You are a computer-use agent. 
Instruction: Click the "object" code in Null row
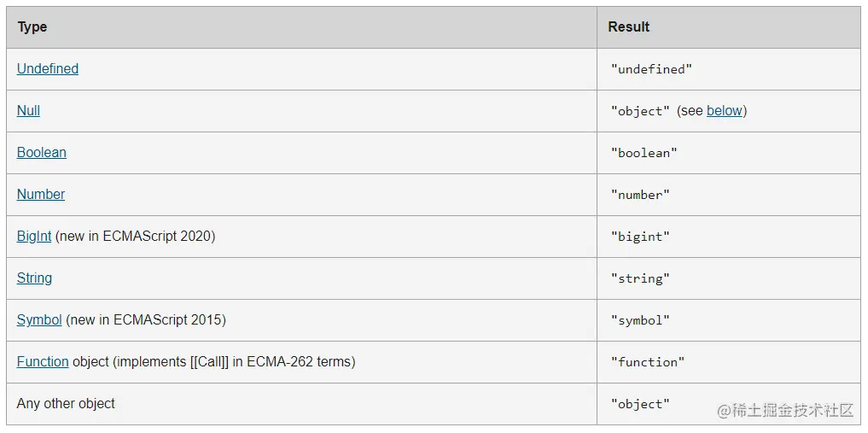tap(640, 111)
